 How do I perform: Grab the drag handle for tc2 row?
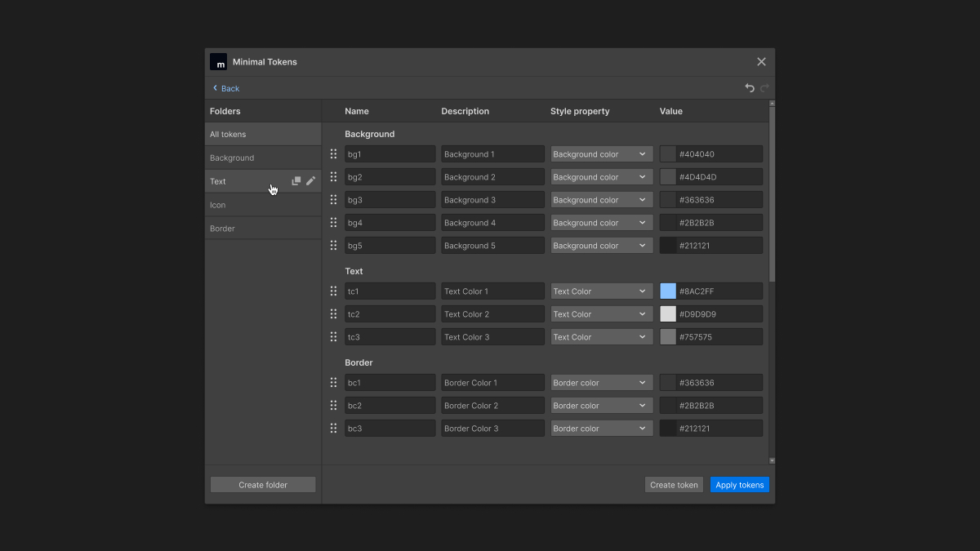[333, 314]
